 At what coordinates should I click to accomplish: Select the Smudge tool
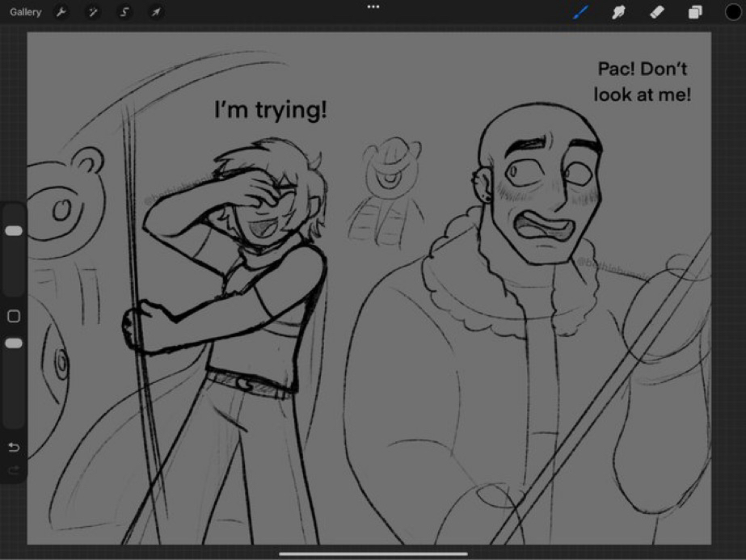click(618, 12)
